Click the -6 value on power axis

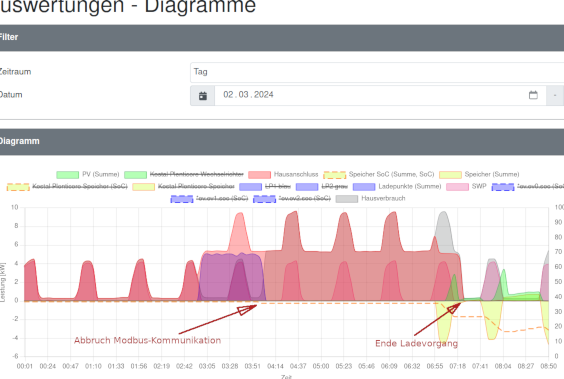15,356
